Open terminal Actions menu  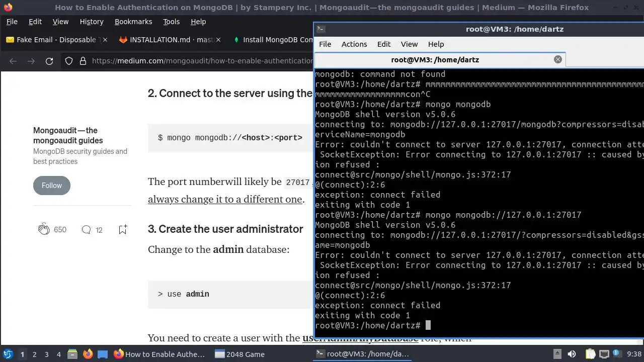(354, 44)
